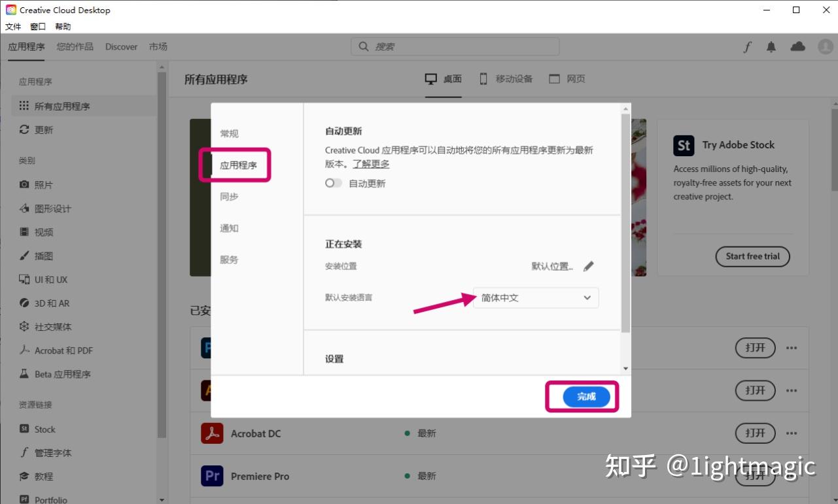Open the user account avatar

point(826,46)
